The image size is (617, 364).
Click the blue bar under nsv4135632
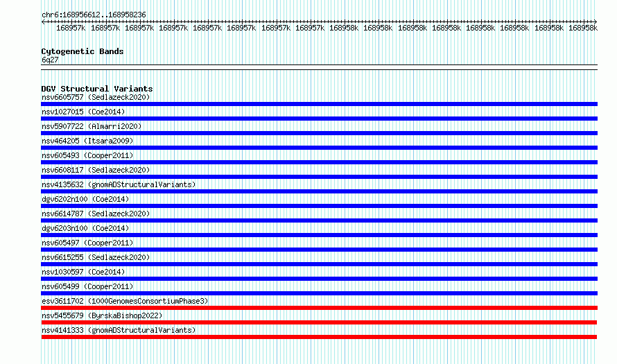click(319, 191)
